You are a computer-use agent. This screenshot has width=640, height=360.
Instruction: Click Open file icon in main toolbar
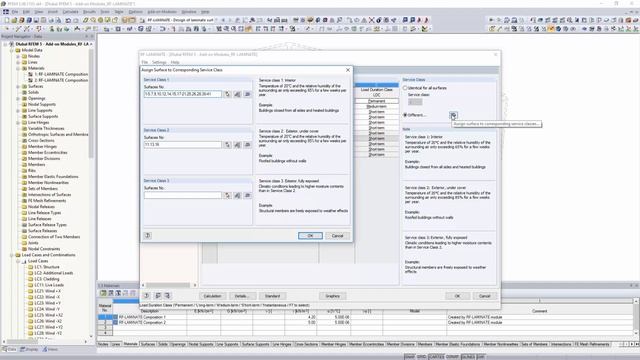pyautogui.click(x=14, y=20)
